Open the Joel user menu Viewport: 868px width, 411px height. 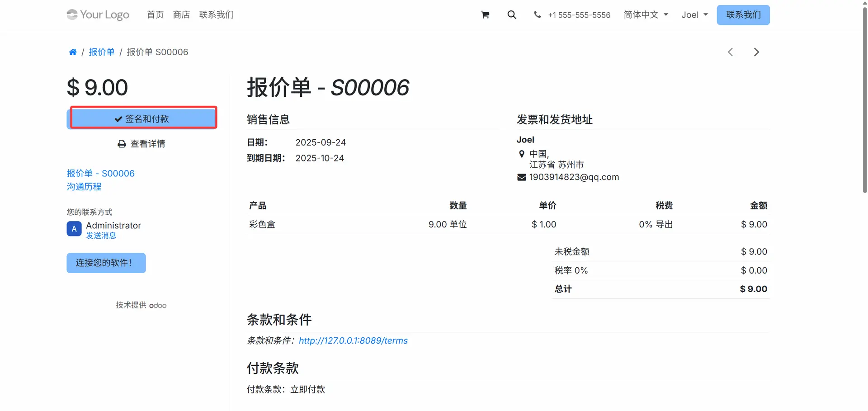[694, 15]
